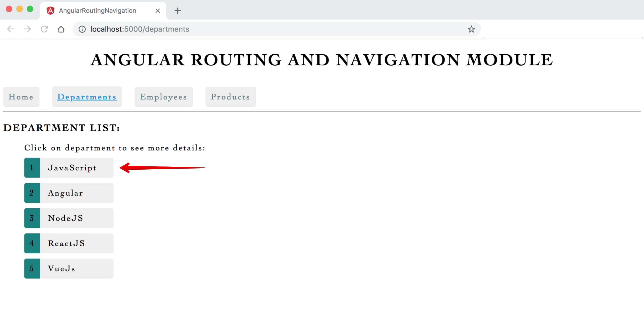Click the home icon in the toolbar
This screenshot has width=644, height=323.
coord(61,29)
